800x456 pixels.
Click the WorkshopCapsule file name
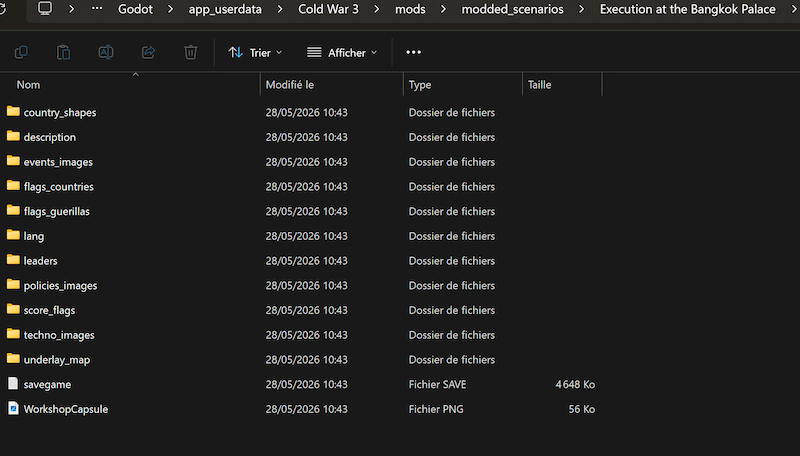click(x=66, y=409)
